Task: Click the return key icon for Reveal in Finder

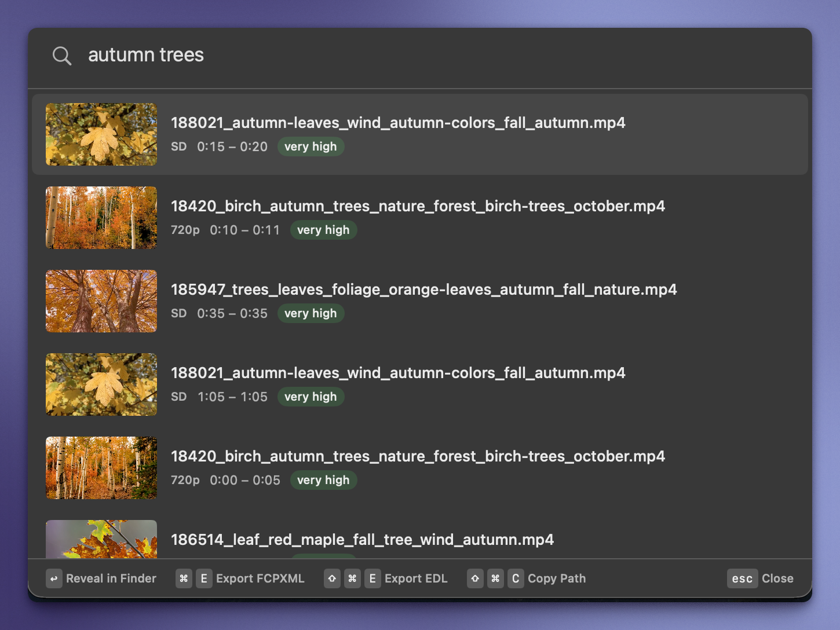Action: click(54, 578)
